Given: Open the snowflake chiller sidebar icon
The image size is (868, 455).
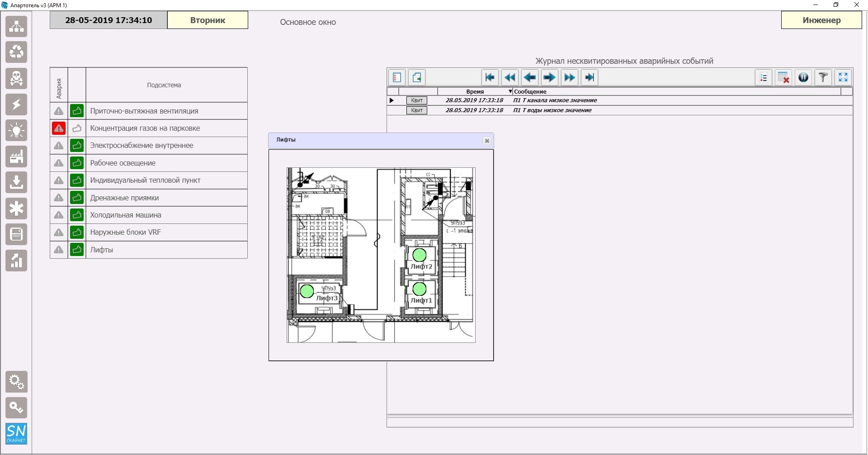Looking at the screenshot, I should [x=16, y=209].
